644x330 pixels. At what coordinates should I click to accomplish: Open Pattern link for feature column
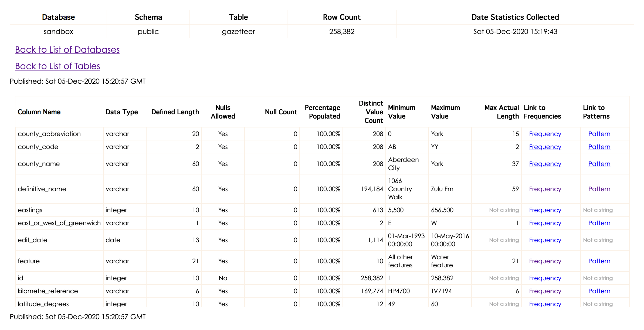point(599,261)
